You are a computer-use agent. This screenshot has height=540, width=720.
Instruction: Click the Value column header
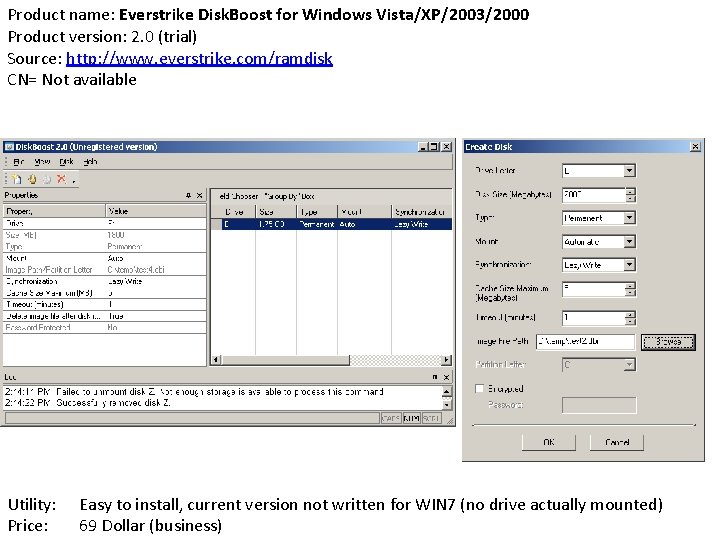pos(156,211)
